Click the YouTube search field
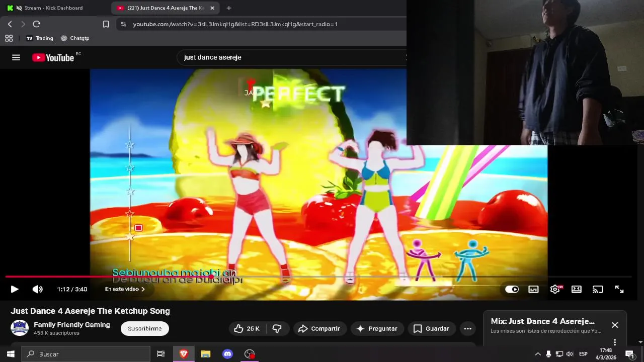 click(x=292, y=57)
